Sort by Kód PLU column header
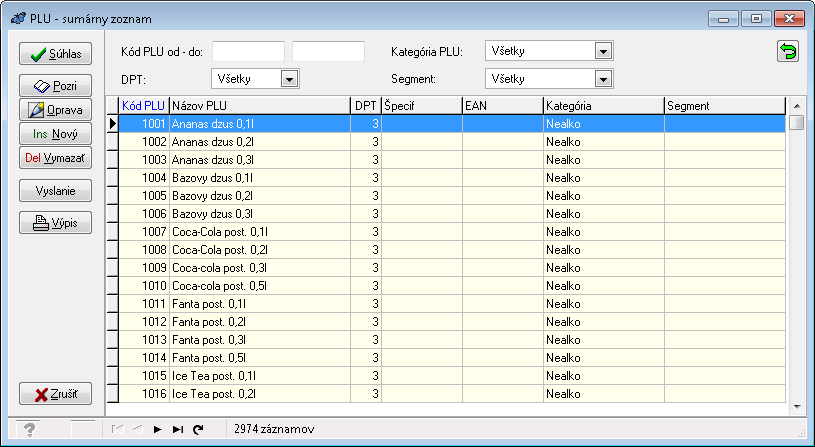Screen dimensions: 815x447 [x=143, y=106]
